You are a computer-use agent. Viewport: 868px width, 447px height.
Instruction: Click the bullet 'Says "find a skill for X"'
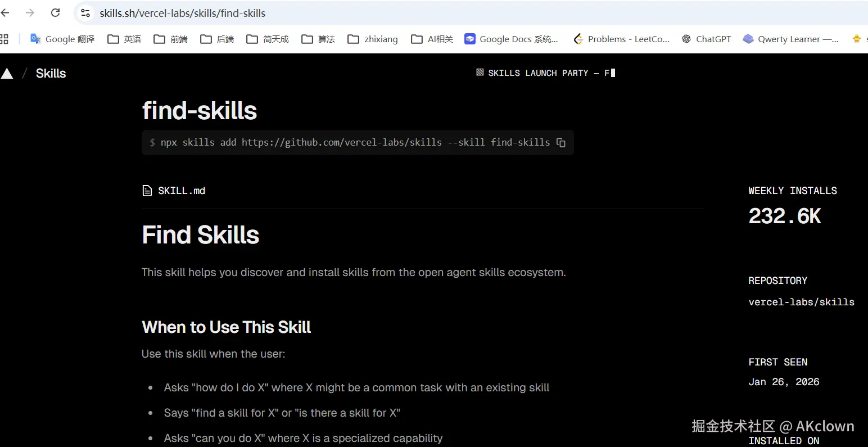tap(282, 413)
